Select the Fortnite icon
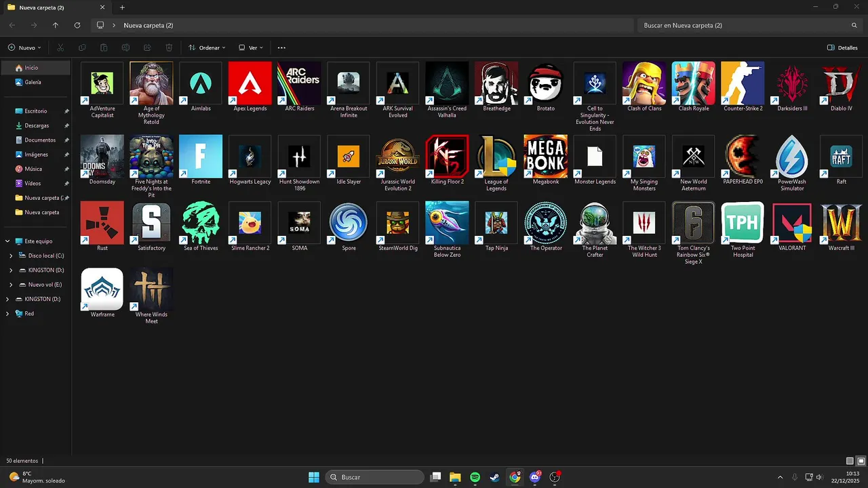This screenshot has height=488, width=868. (x=201, y=157)
